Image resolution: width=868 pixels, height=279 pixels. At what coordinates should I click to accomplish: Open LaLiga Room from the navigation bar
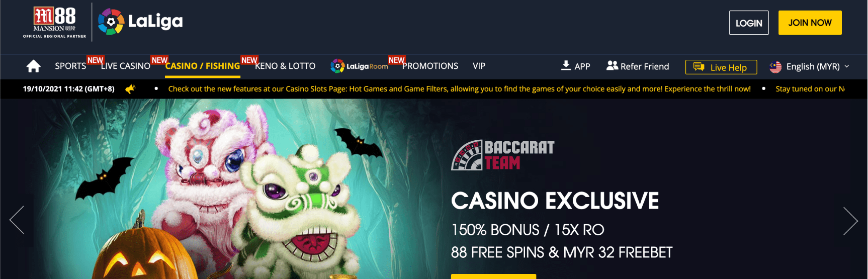point(359,66)
